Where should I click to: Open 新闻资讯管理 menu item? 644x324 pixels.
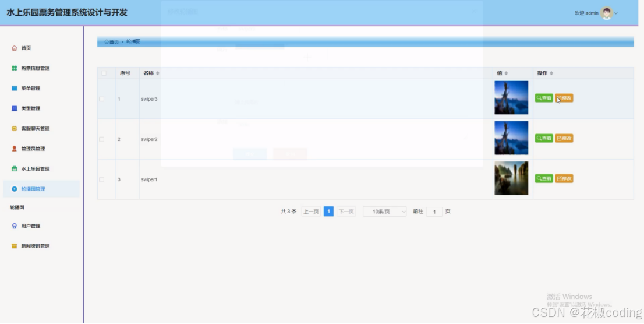coord(41,246)
